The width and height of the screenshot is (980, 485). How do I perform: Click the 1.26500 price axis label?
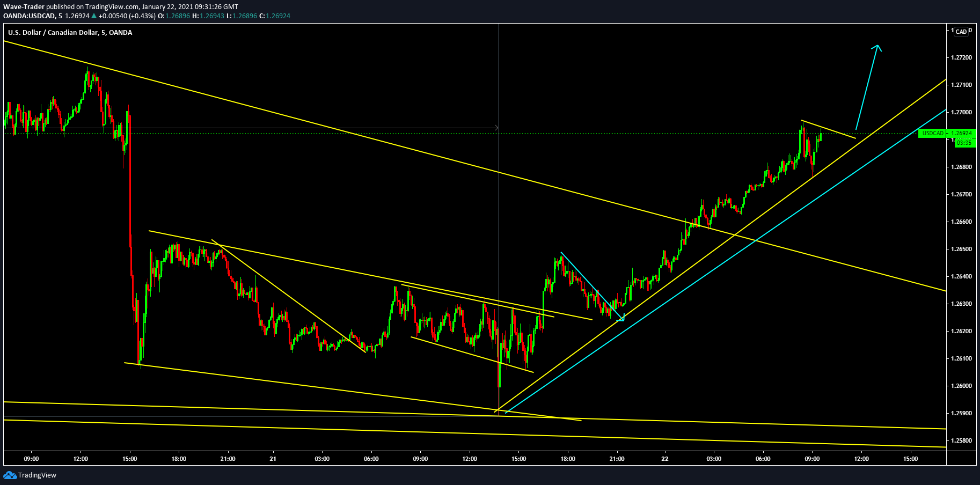(x=961, y=249)
